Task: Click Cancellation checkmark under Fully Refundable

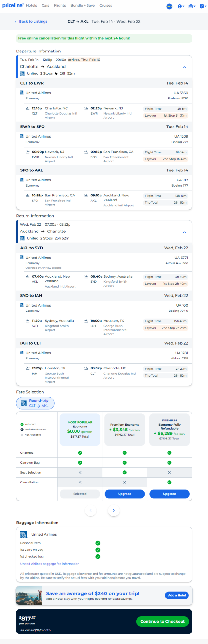Action: coord(170,482)
